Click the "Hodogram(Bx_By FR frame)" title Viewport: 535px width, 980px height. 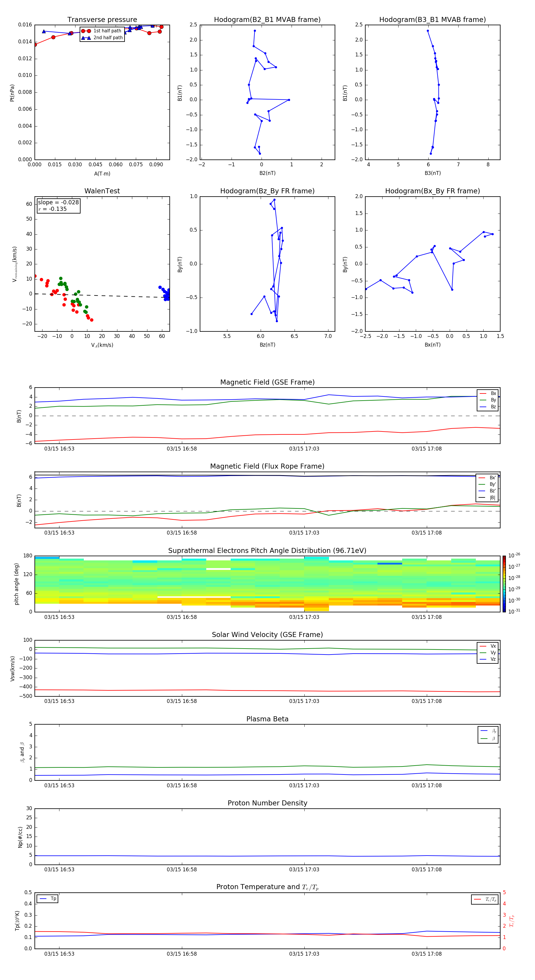point(432,191)
